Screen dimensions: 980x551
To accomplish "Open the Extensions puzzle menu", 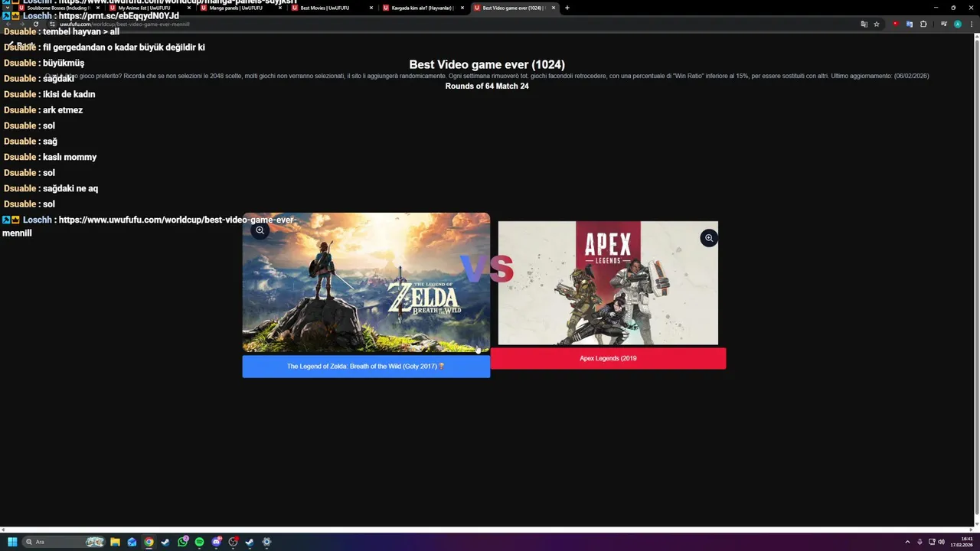I will click(x=923, y=24).
